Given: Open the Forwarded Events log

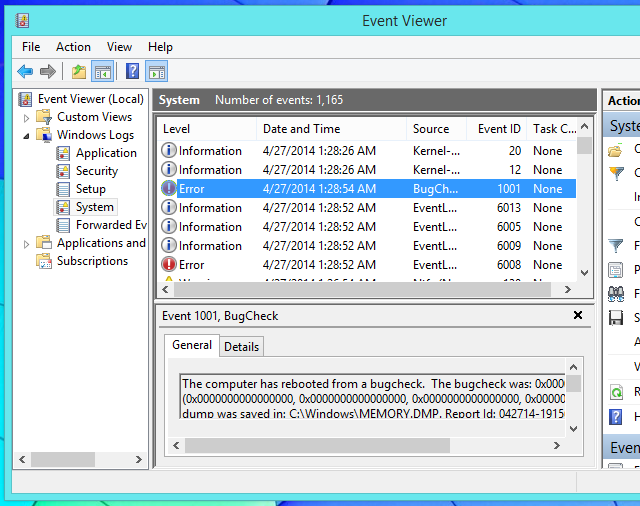Looking at the screenshot, I should click(x=111, y=225).
